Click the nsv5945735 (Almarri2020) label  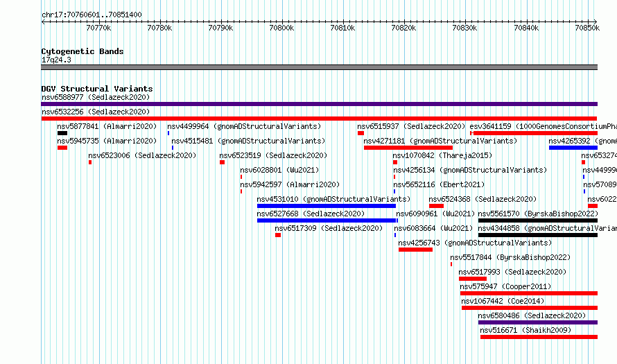(x=107, y=141)
